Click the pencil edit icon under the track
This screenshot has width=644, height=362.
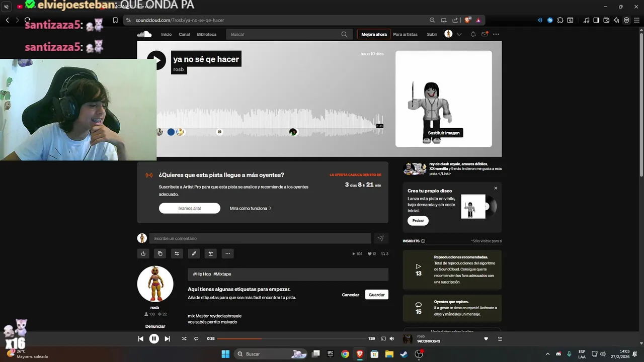pos(194,253)
